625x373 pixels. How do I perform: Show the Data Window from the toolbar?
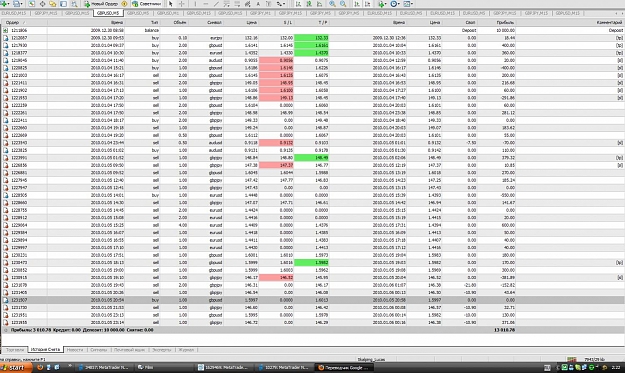42,4
